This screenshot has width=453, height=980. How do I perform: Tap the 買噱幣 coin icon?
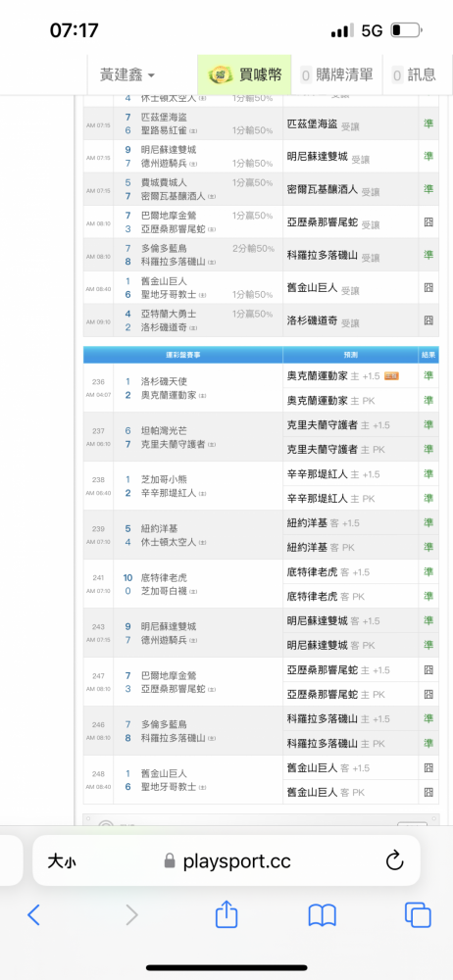click(221, 75)
